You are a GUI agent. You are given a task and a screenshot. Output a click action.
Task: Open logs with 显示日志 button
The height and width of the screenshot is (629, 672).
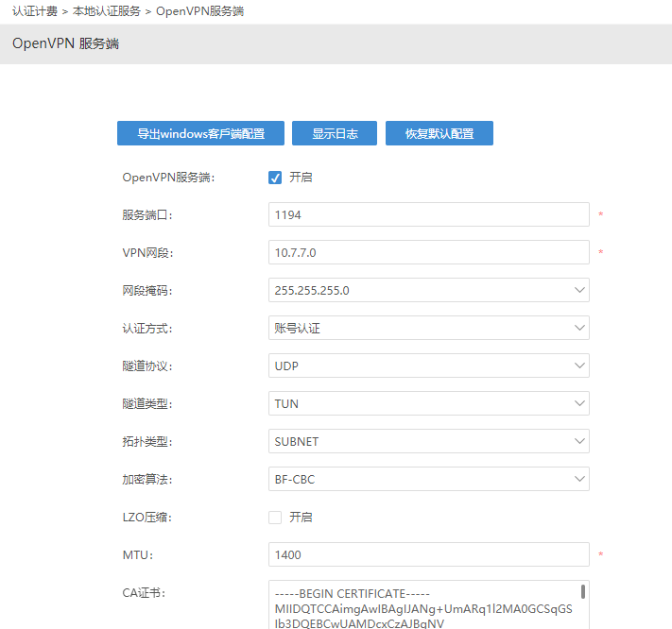coord(335,133)
